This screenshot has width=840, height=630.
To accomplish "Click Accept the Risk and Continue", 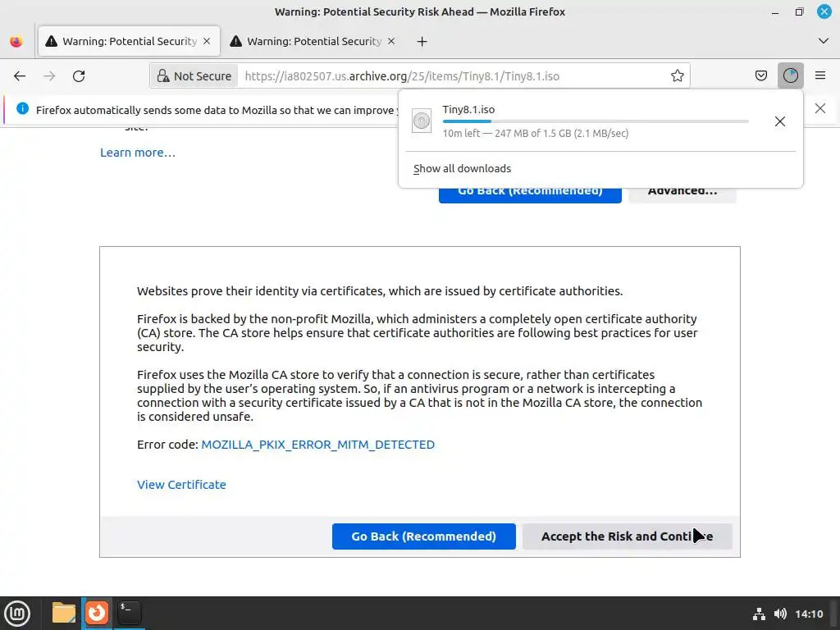I will (x=627, y=536).
